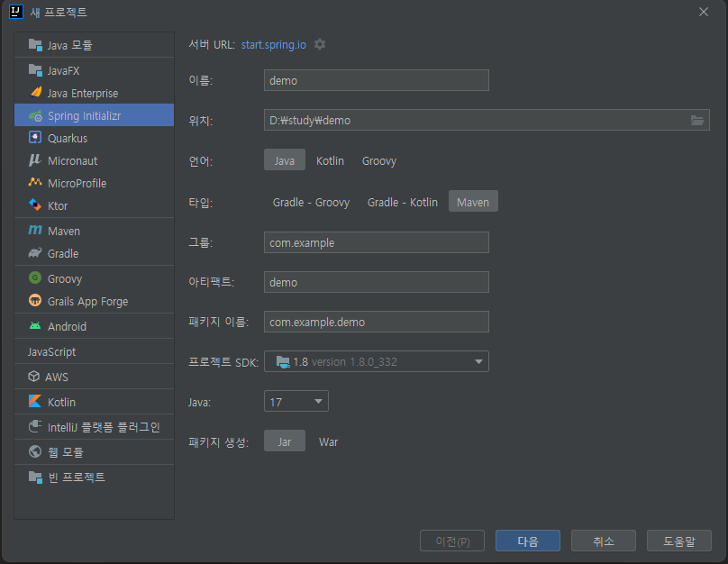Select Jar packaging

285,441
